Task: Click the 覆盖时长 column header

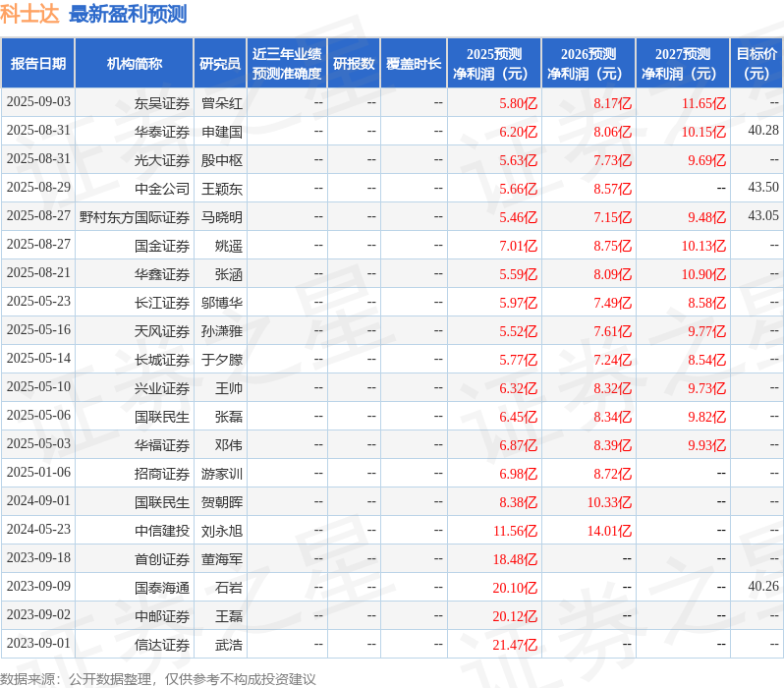Action: tap(414, 64)
